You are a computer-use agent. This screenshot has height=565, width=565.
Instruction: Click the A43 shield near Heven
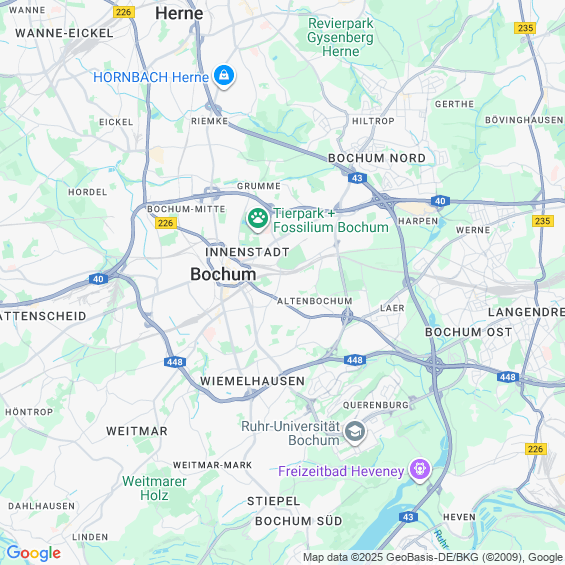(408, 517)
